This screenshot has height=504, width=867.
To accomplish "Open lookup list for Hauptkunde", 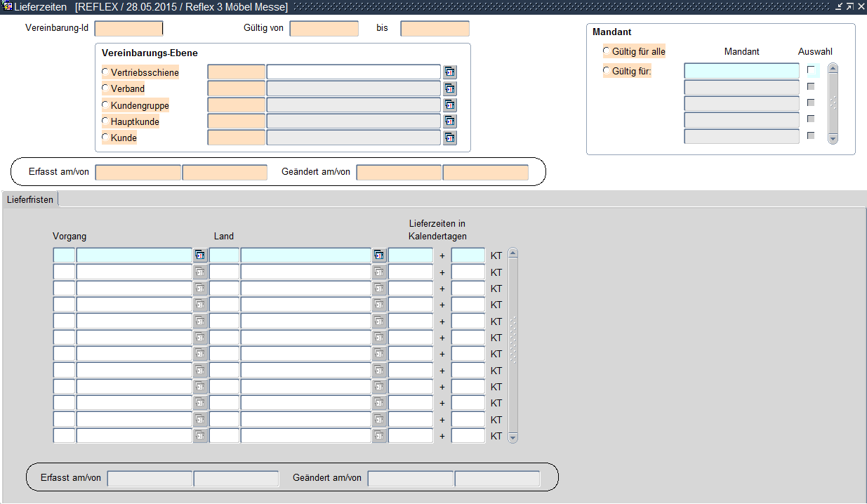I will (x=450, y=121).
